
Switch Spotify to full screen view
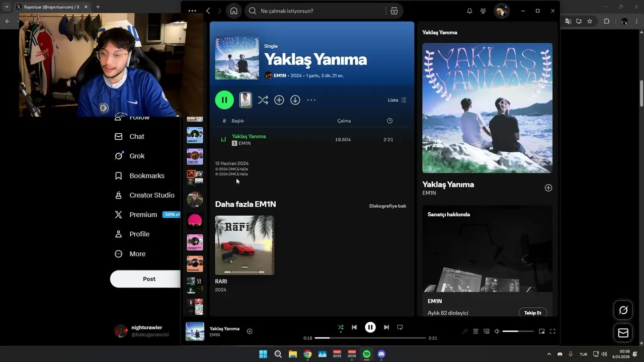pos(552,331)
